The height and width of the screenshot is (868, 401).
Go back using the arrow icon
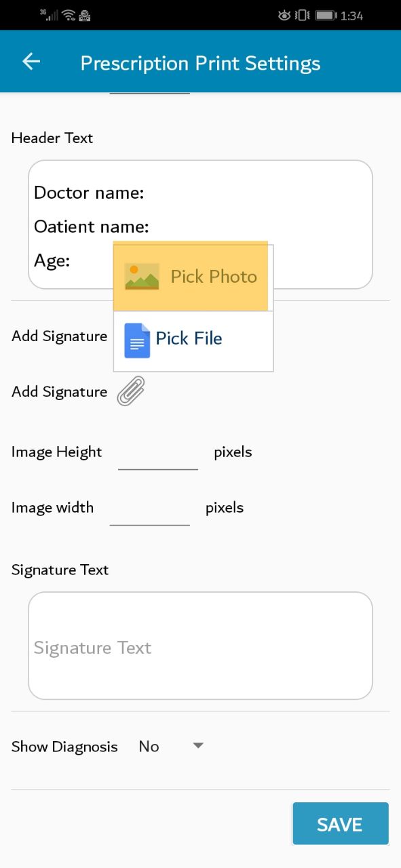point(31,62)
